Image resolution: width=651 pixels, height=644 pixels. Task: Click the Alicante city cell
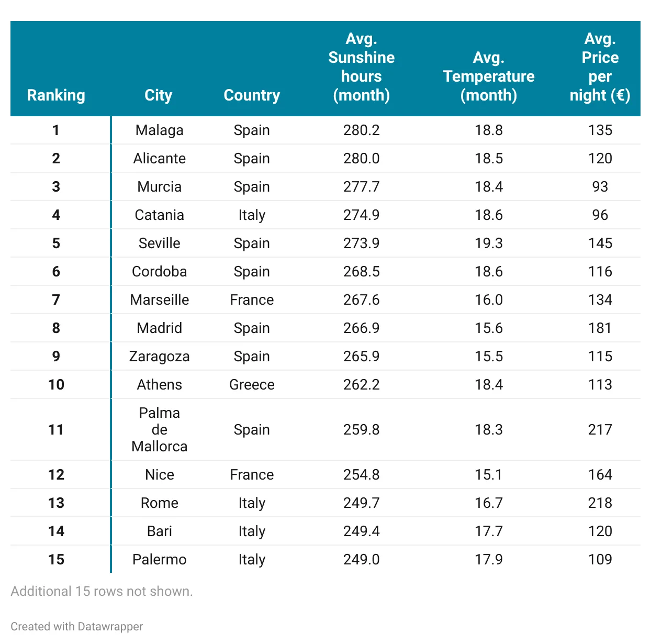point(159,159)
